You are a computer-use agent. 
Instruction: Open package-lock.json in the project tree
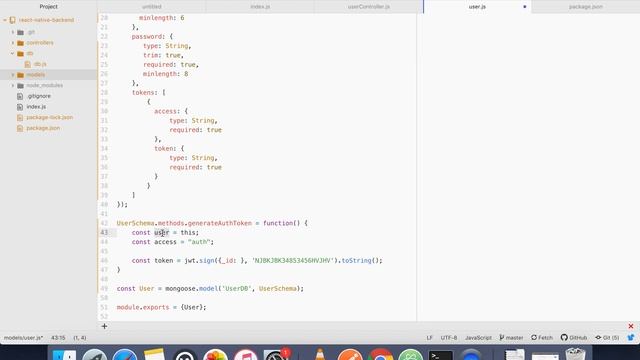(x=50, y=117)
